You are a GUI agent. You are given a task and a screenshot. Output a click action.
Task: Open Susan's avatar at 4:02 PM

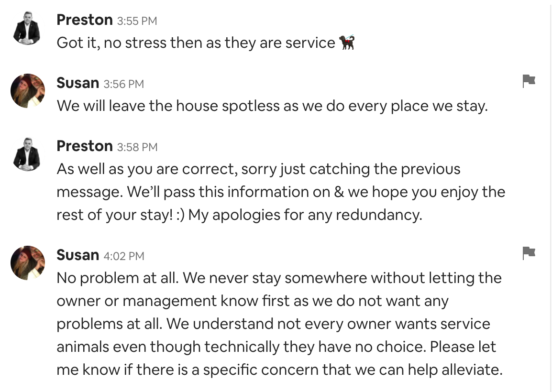click(28, 263)
